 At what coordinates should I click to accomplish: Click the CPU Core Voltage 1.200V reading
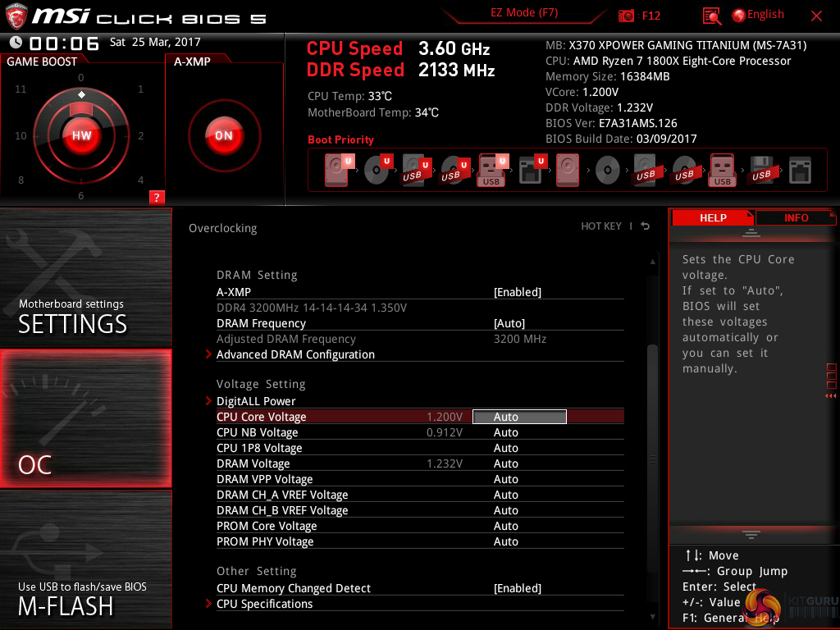tap(444, 417)
